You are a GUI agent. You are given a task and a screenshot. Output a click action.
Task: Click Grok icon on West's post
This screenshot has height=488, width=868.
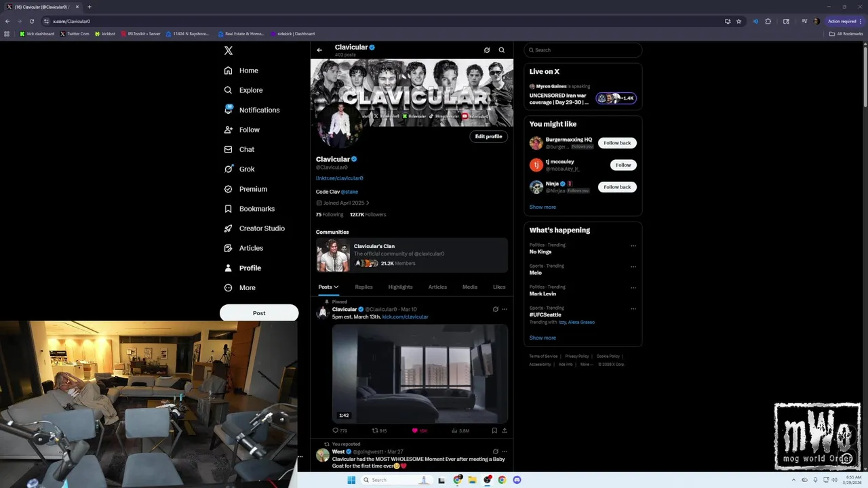[496, 451]
